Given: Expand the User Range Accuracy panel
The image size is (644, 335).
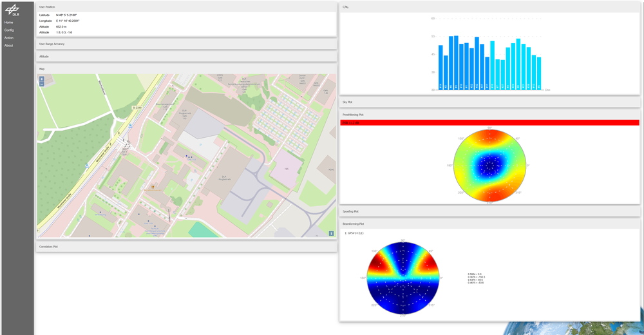Looking at the screenshot, I should (x=186, y=44).
